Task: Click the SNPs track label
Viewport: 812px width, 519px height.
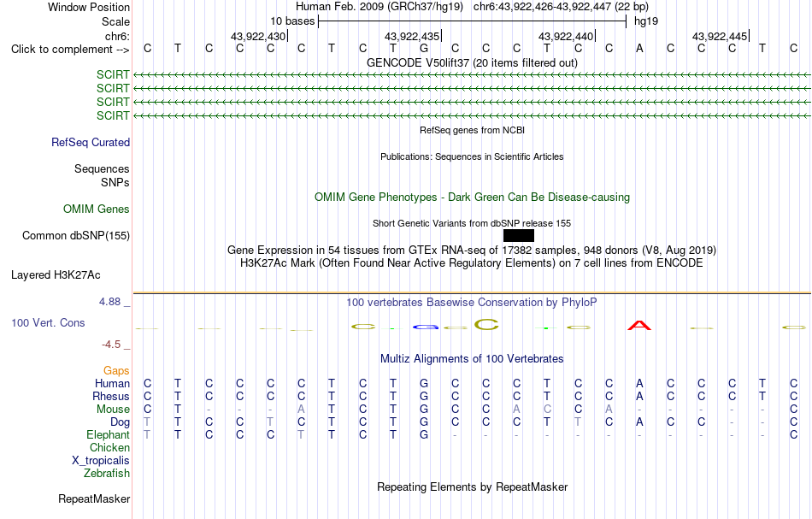Action: (x=115, y=182)
